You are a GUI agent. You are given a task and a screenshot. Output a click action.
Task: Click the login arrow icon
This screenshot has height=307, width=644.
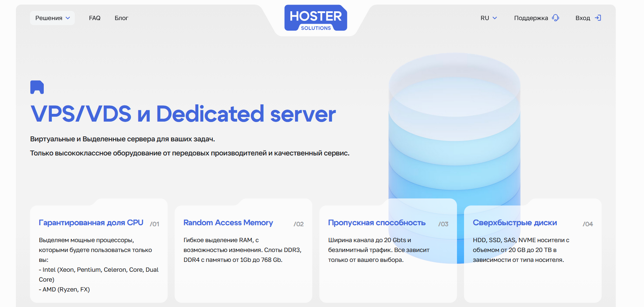[598, 18]
